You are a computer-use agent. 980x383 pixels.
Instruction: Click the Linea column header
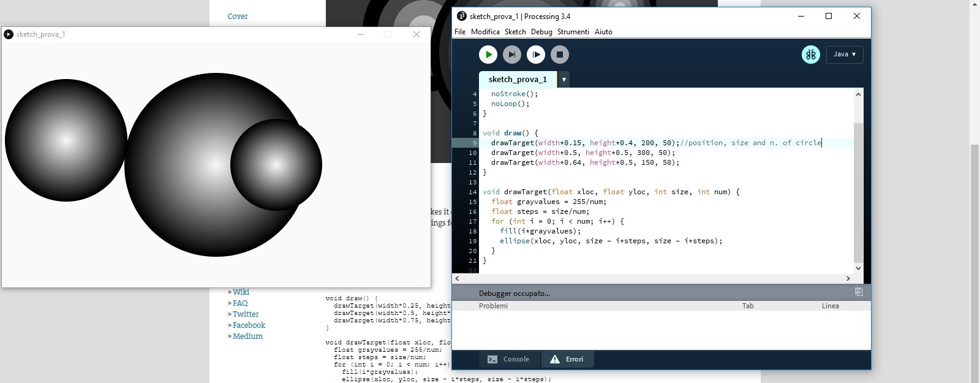(830, 306)
